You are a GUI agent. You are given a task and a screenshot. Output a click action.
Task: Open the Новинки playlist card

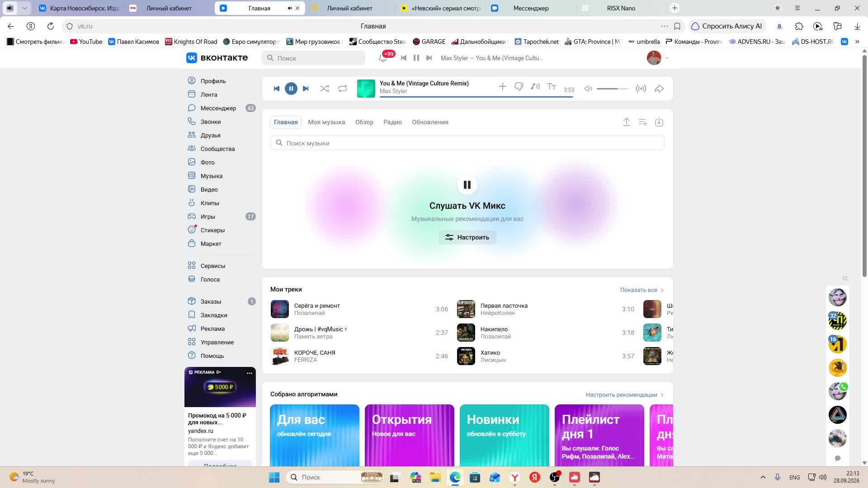coord(505,435)
